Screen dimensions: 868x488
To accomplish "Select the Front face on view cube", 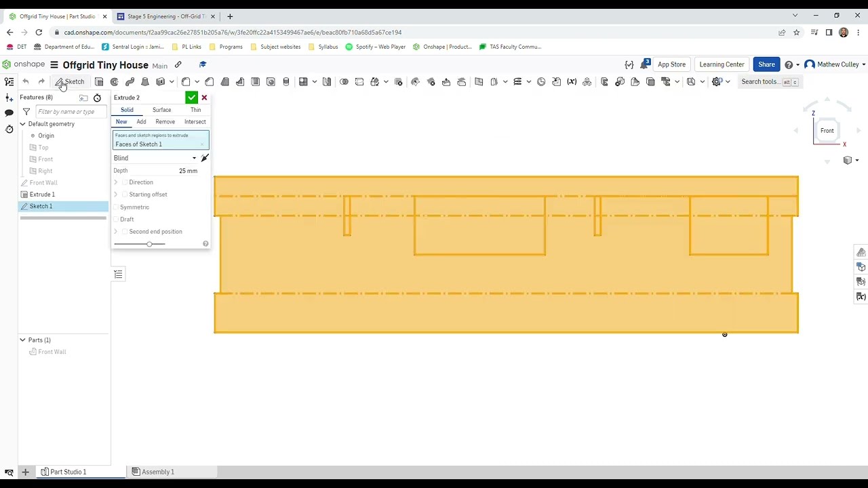I will point(827,131).
